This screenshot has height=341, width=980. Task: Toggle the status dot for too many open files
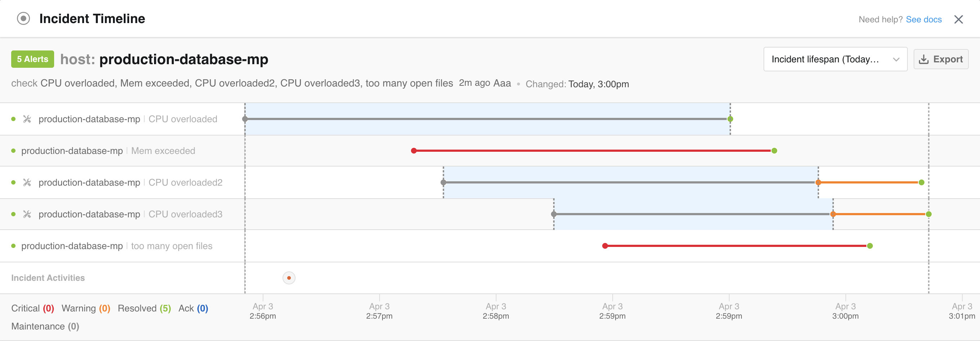pos(14,245)
